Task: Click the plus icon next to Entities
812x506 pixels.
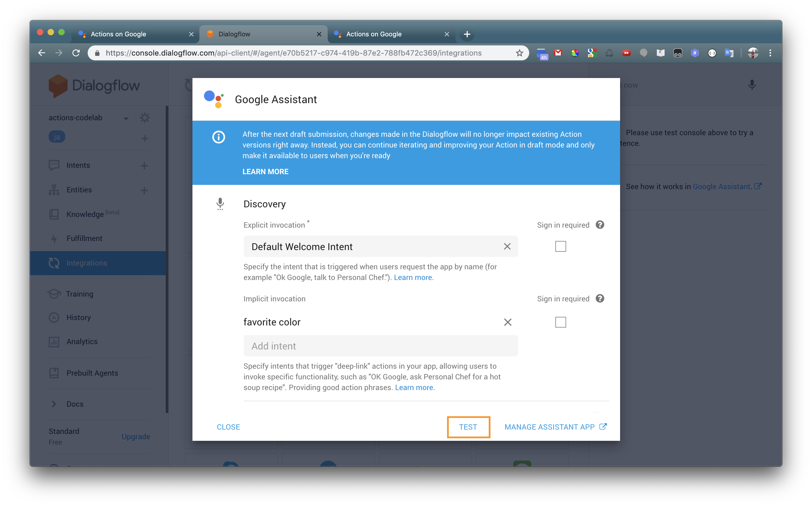Action: [144, 190]
